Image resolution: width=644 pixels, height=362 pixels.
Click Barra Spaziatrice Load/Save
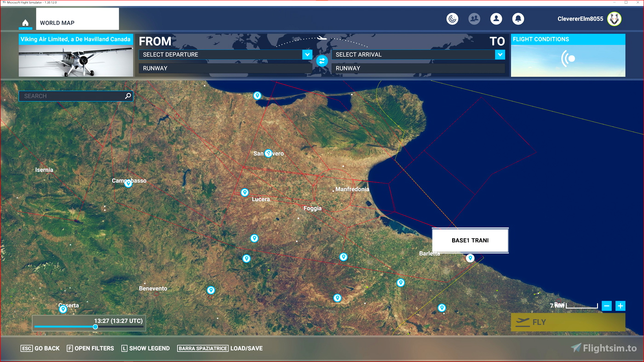[x=220, y=348]
